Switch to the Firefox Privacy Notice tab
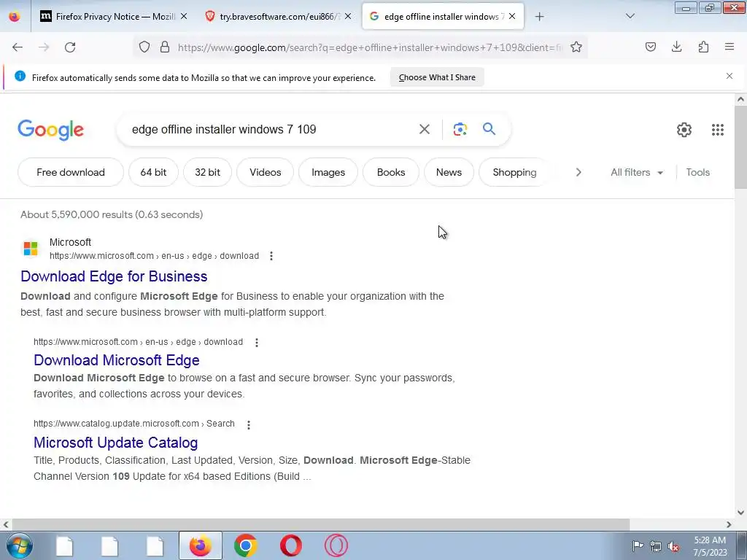 click(113, 16)
